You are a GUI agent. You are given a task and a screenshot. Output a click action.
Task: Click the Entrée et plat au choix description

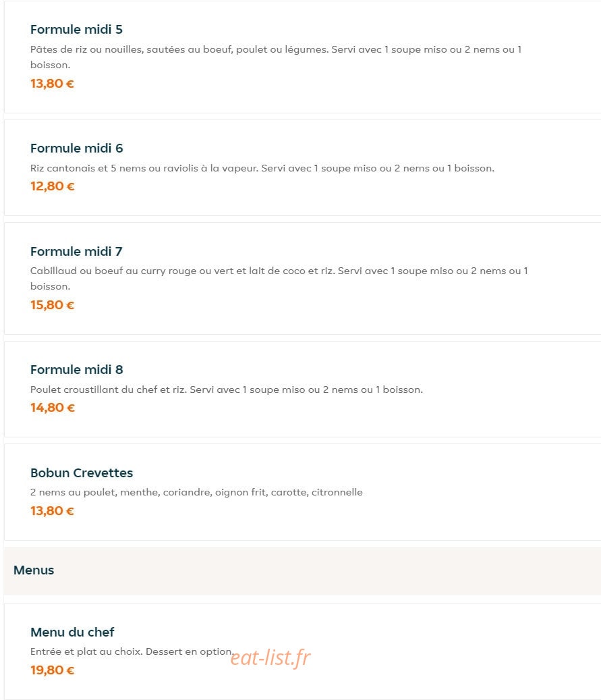(132, 652)
